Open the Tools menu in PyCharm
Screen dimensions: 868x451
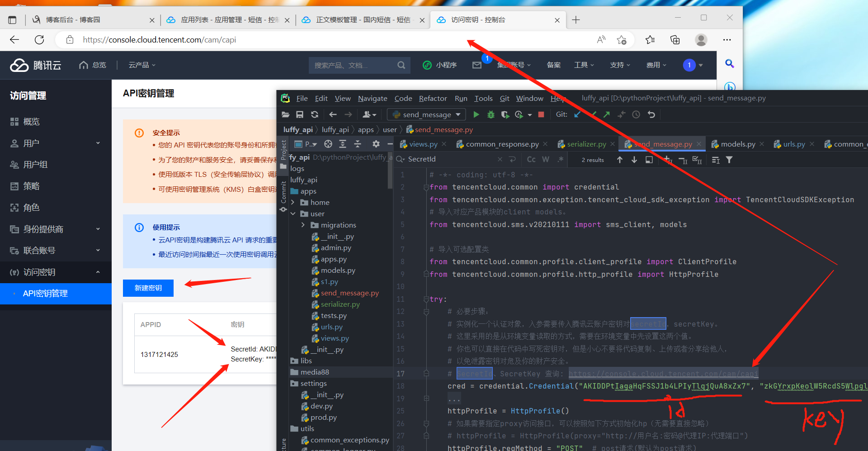click(483, 98)
